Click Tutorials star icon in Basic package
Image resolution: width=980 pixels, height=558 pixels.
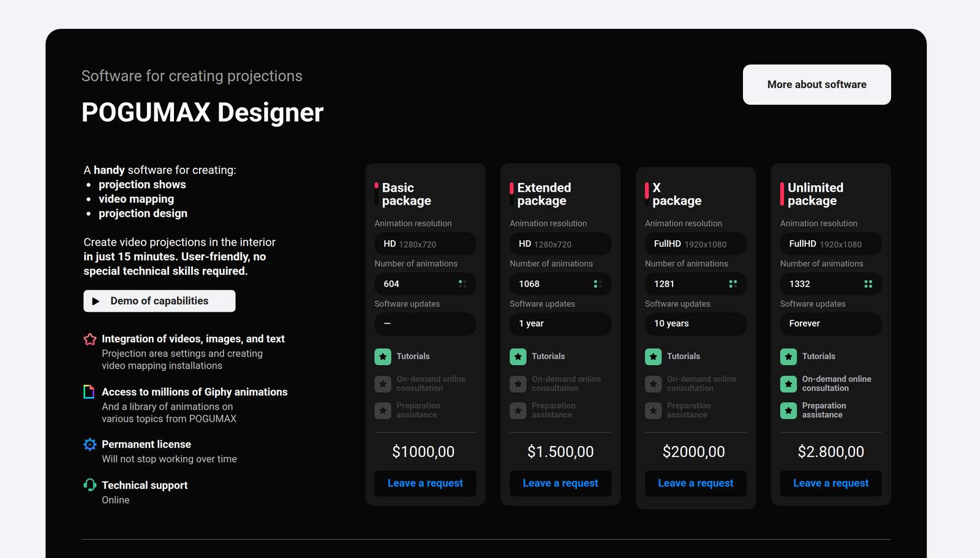(383, 356)
